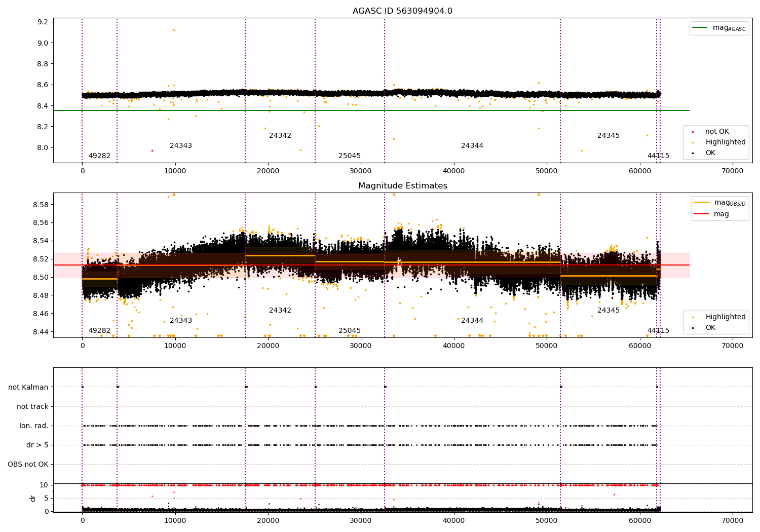Click "Highlighted" in the top plot legend

coord(725,142)
